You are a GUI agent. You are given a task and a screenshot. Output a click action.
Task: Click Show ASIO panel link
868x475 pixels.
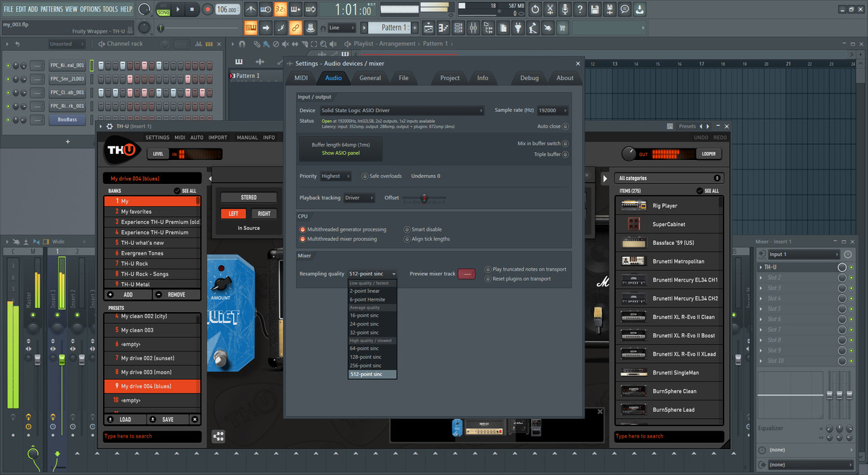[340, 153]
